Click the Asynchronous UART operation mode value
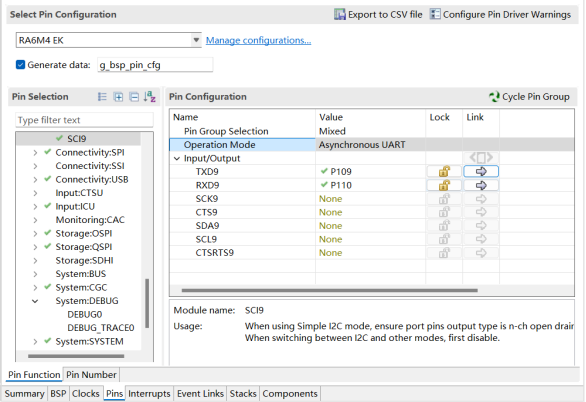Screen dimensions: 586x402 [x=362, y=145]
